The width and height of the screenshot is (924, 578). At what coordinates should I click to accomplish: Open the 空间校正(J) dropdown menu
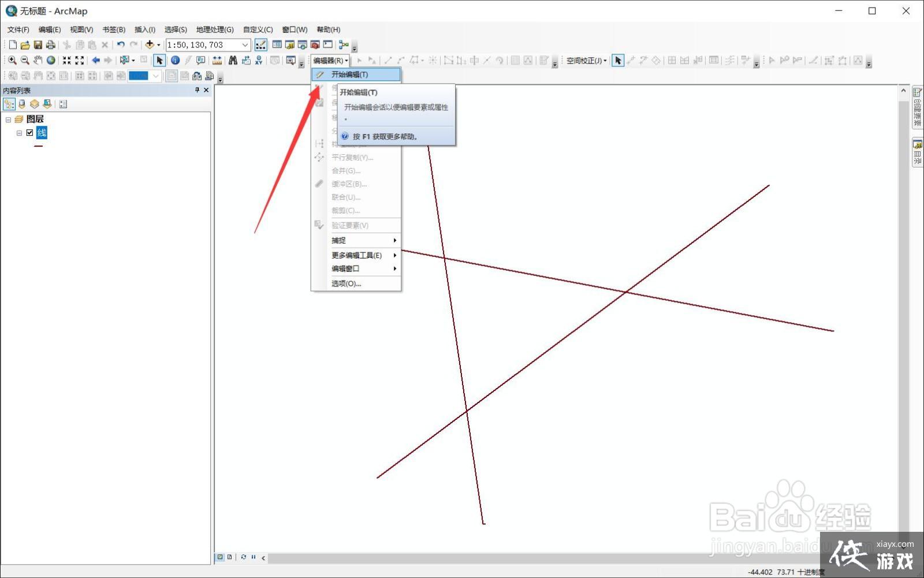(x=586, y=61)
